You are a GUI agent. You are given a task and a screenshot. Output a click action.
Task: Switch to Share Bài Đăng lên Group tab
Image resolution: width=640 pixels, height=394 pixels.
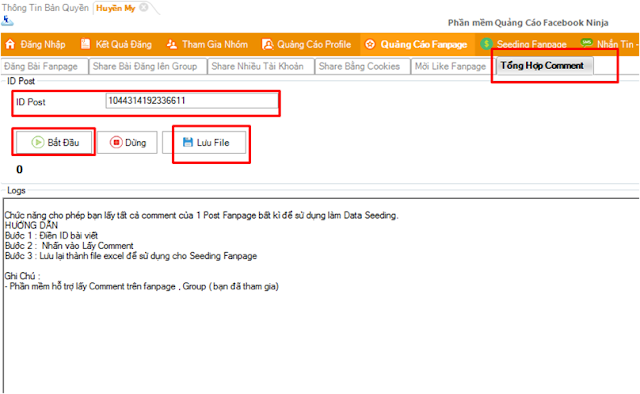pos(148,66)
